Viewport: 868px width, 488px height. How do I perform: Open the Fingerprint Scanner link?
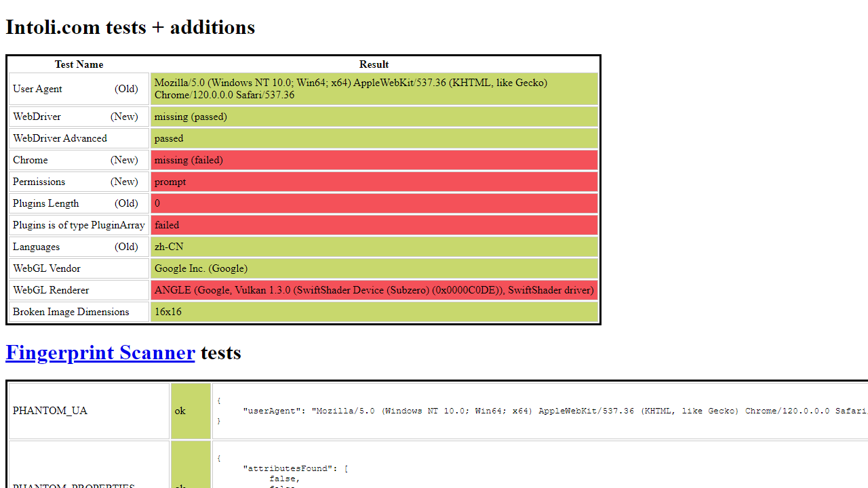tap(100, 352)
